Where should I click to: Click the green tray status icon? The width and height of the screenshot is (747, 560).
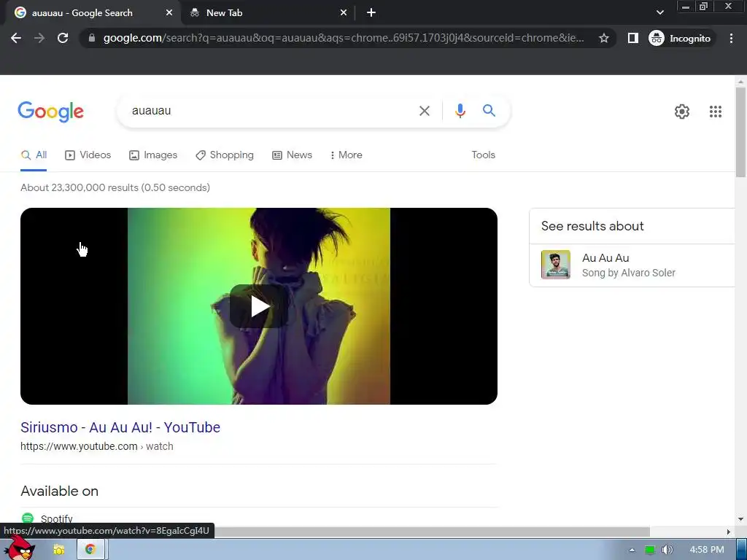click(x=649, y=550)
